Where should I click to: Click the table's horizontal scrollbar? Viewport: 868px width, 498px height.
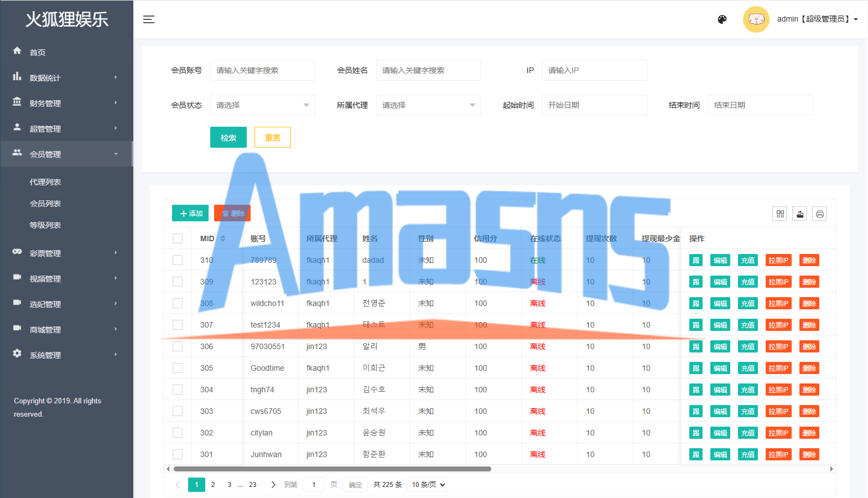click(x=332, y=469)
